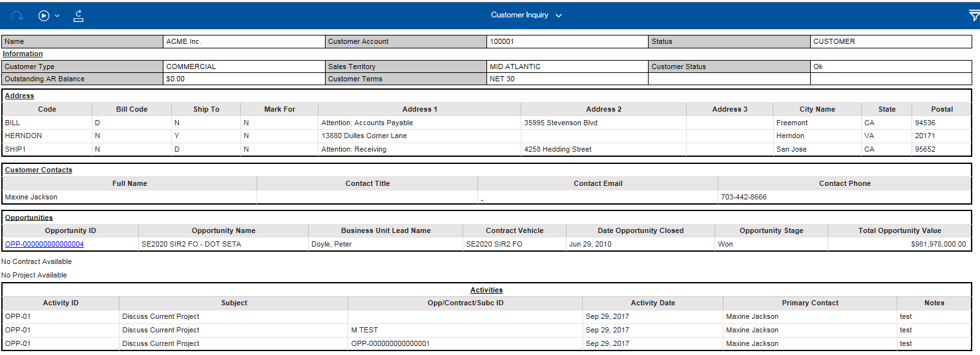Select the HERNDON address code cell

click(x=23, y=136)
